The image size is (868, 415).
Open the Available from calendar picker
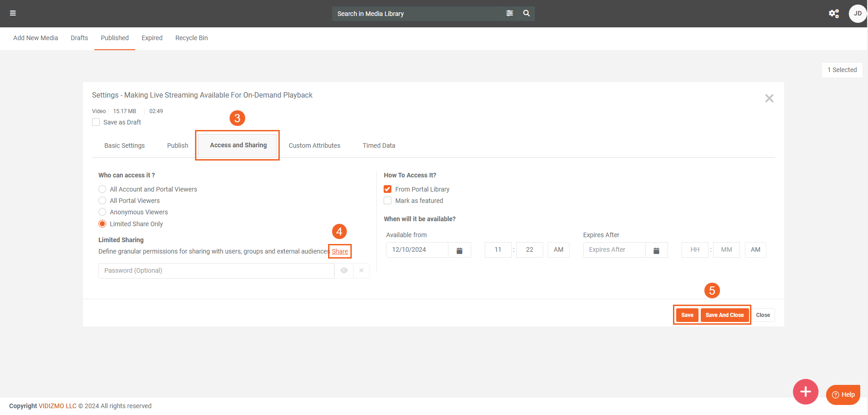[x=459, y=250]
